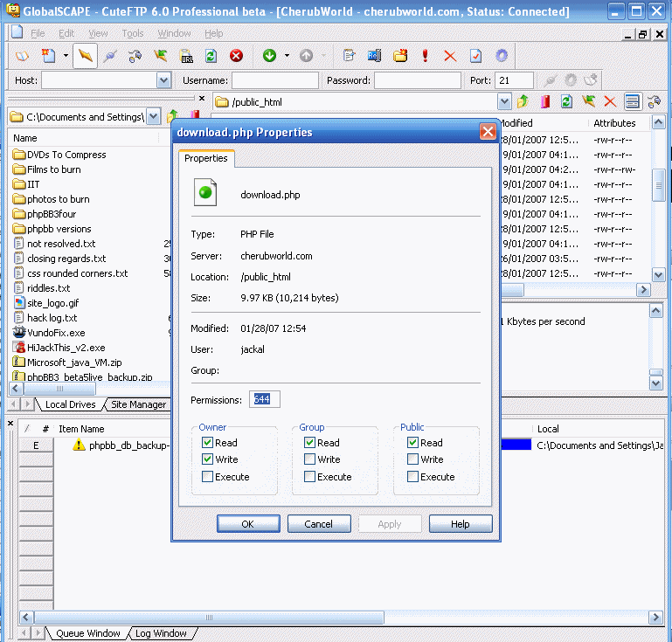Click the red X Delete toolbar icon
This screenshot has width=672, height=642.
[450, 56]
